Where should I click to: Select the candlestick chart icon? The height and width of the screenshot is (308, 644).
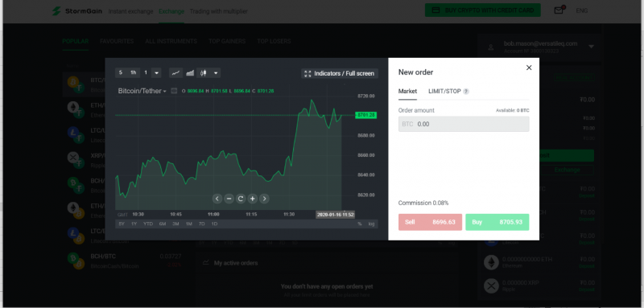click(x=204, y=73)
